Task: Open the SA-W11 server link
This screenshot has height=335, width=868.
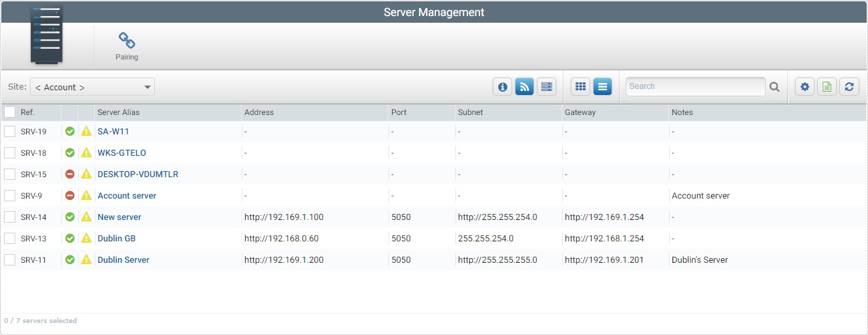Action: (x=113, y=132)
